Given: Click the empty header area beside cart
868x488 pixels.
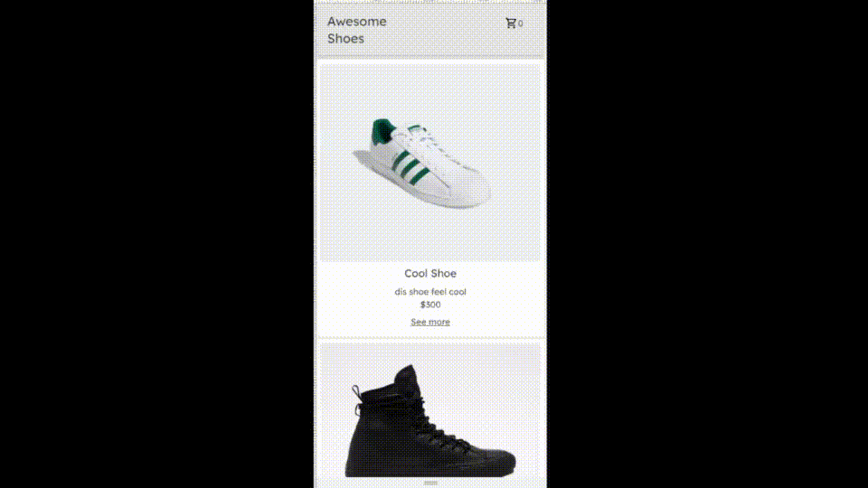Looking at the screenshot, I should tap(446, 30).
